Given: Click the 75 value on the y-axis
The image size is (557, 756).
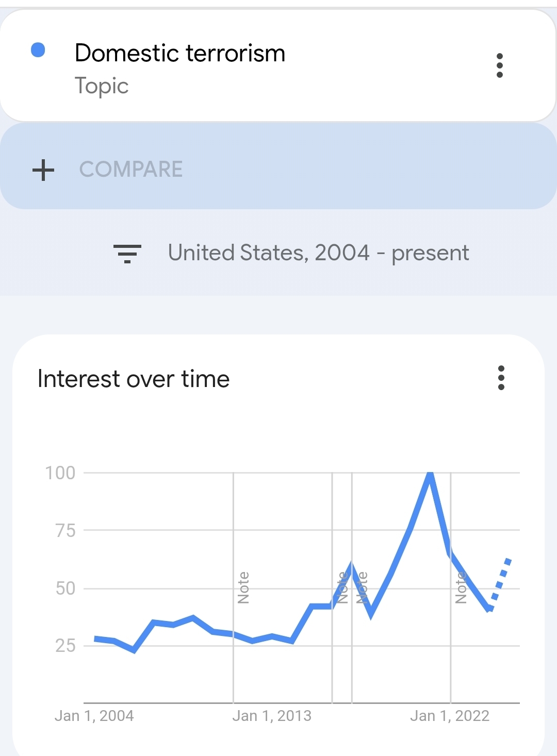Looking at the screenshot, I should tap(65, 530).
